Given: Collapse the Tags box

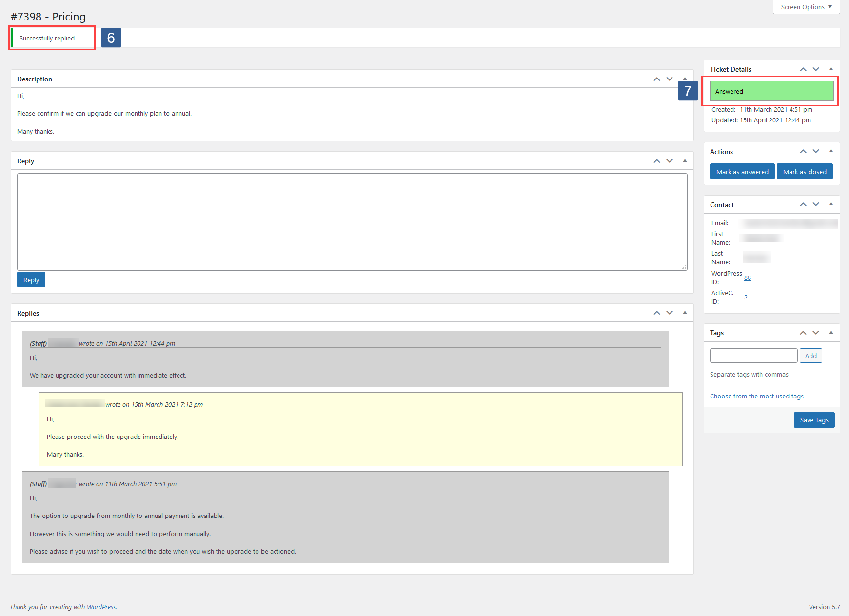Looking at the screenshot, I should (831, 332).
